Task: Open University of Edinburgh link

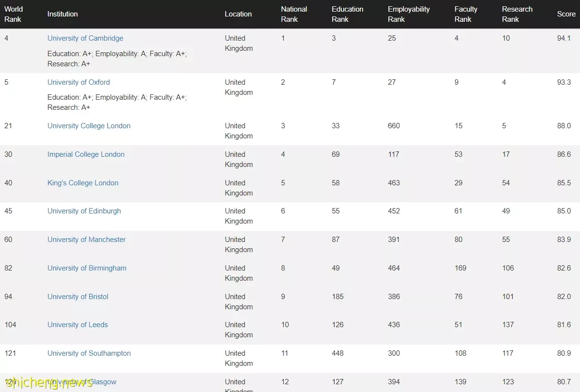Action: pyautogui.click(x=84, y=211)
